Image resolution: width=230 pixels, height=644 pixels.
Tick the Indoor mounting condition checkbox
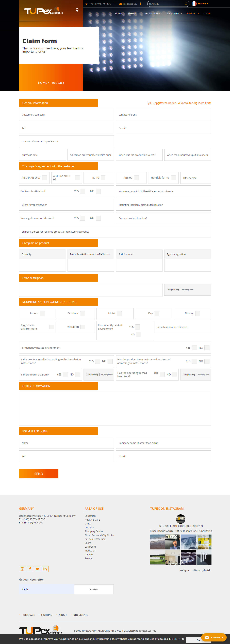43,313
